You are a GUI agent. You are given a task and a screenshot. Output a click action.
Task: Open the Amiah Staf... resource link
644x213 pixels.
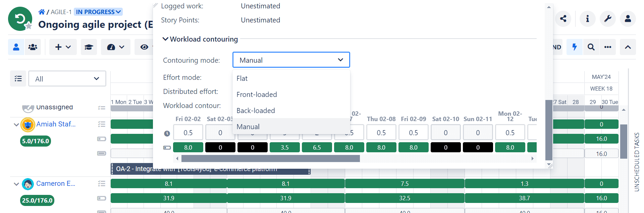(56, 124)
